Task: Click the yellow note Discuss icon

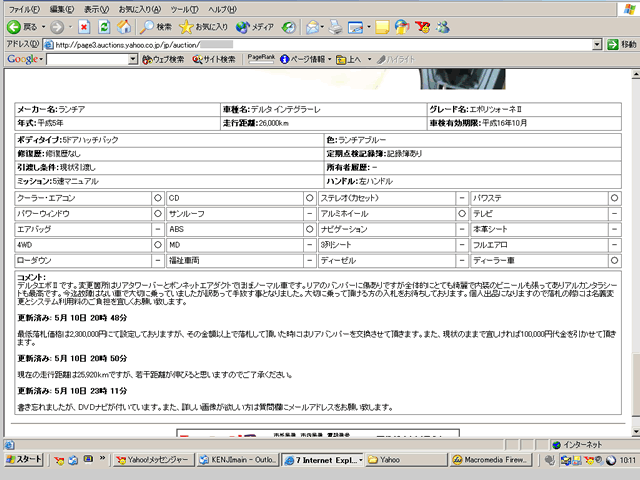Action: coord(382,27)
